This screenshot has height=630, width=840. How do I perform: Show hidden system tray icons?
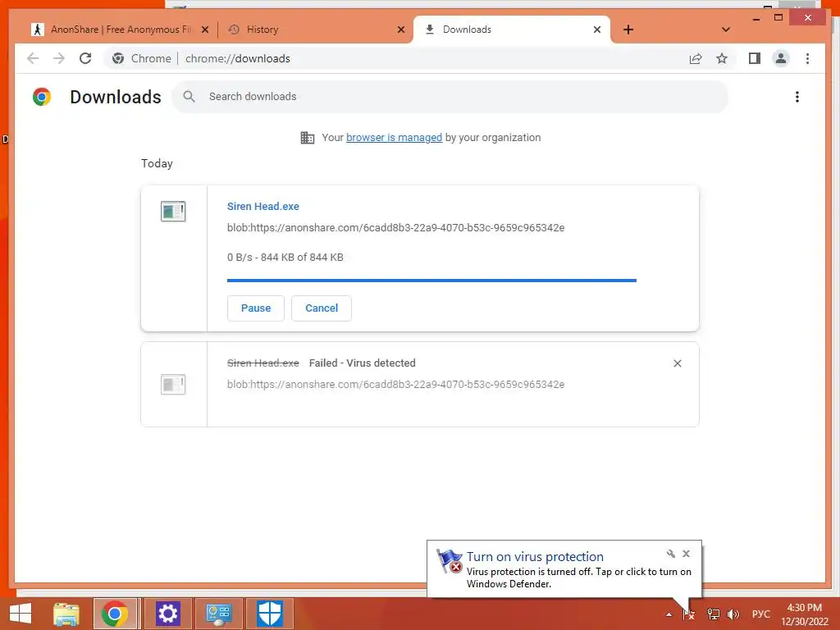[x=669, y=614]
